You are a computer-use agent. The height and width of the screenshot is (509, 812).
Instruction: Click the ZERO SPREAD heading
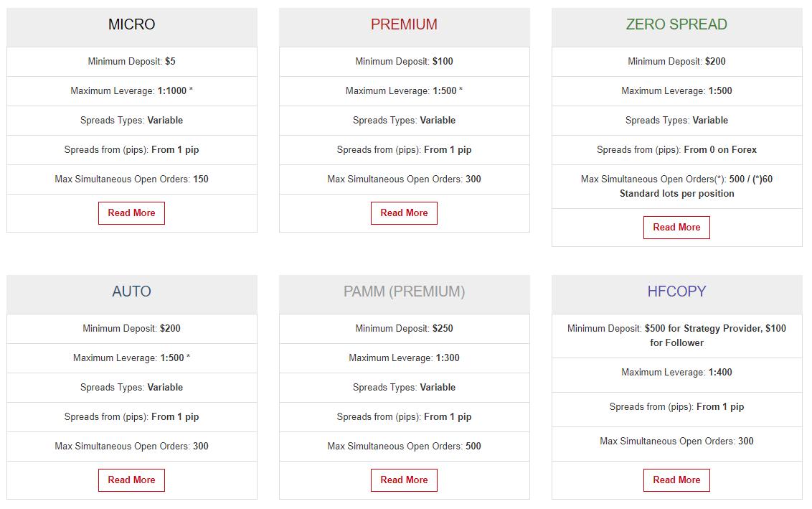676,24
